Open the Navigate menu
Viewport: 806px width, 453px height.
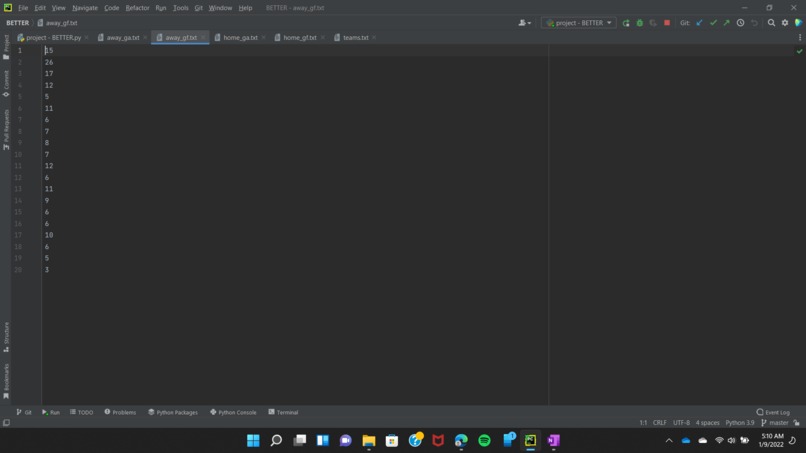tap(85, 8)
